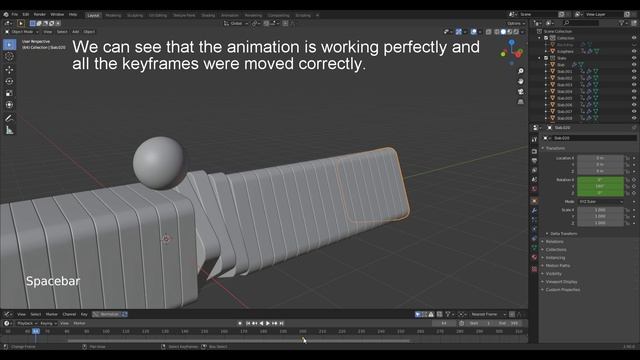Toggle lock for Scale X
640x360 pixels.
pyautogui.click(x=627, y=210)
